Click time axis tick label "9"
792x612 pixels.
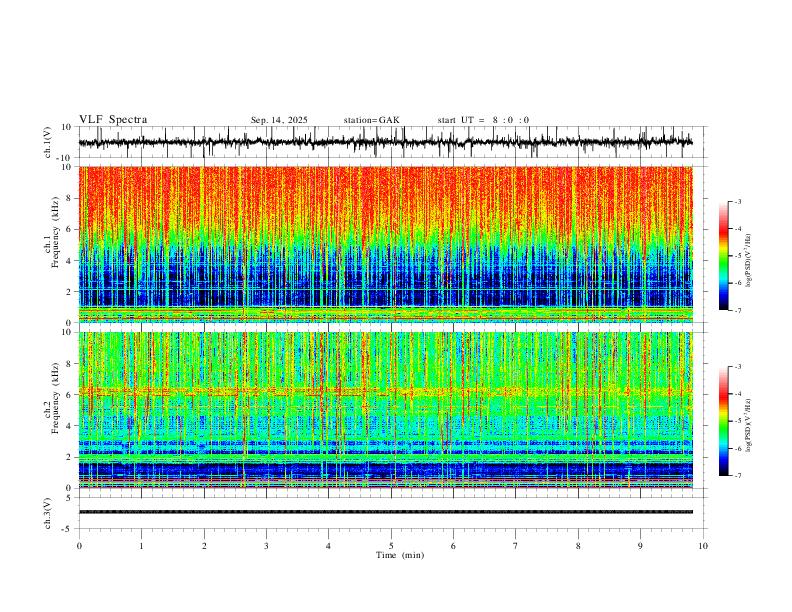pyautogui.click(x=640, y=546)
